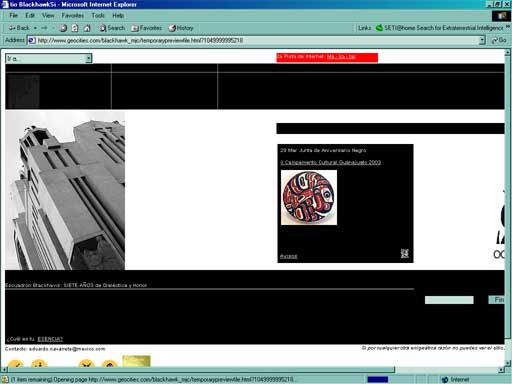Click the status bar page-loading icon

coord(5,379)
